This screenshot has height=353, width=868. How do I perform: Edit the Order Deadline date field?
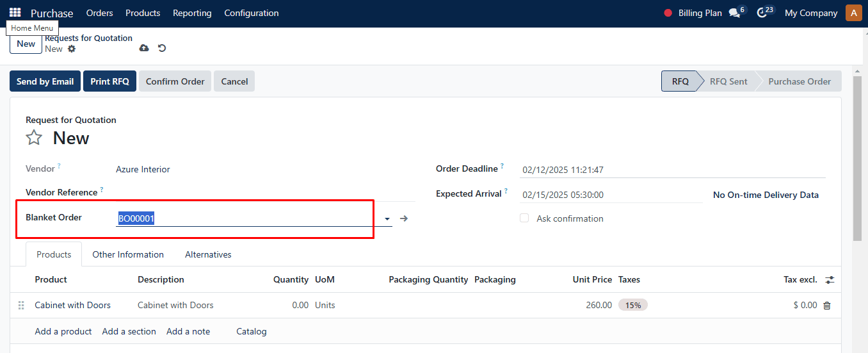(674, 170)
